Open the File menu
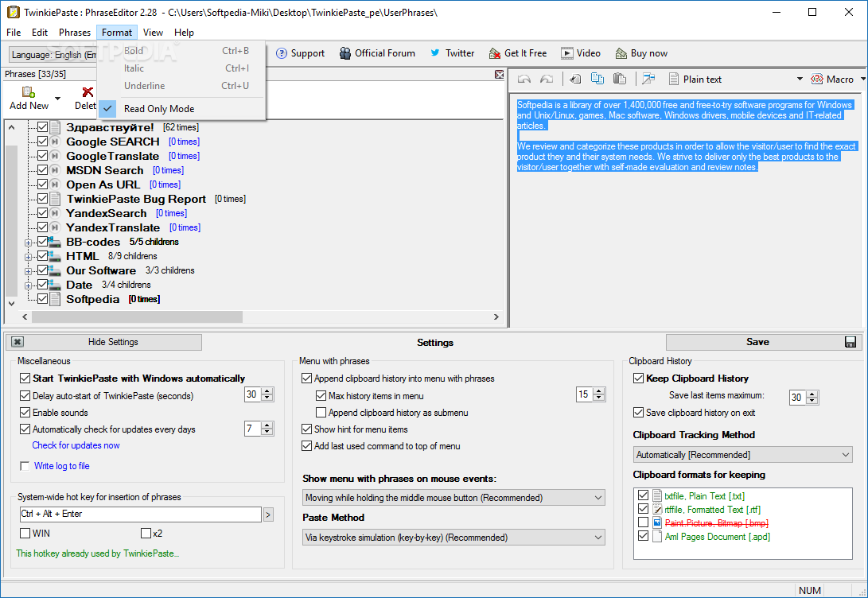The width and height of the screenshot is (868, 598). (x=14, y=33)
